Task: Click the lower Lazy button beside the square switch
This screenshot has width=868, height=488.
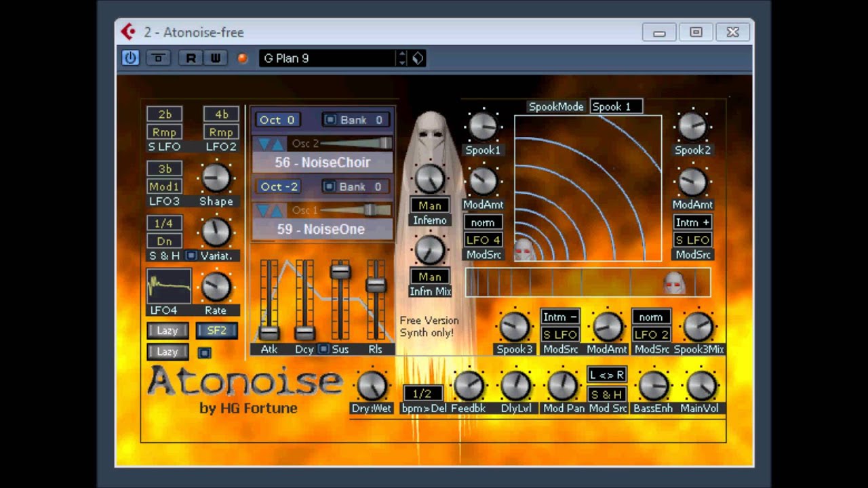Action: pyautogui.click(x=167, y=352)
